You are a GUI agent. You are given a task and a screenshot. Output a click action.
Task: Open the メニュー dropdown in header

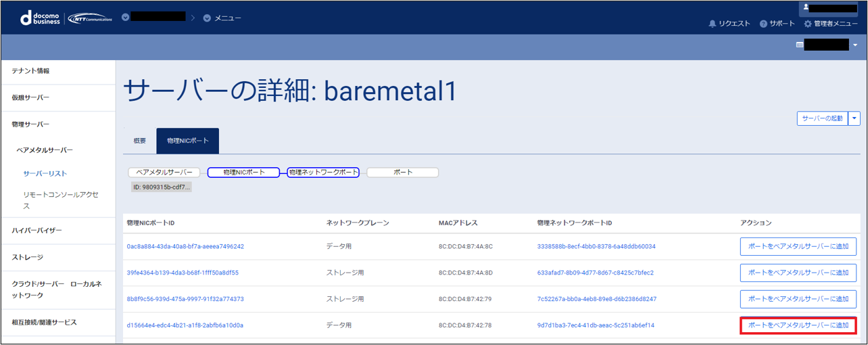click(222, 18)
